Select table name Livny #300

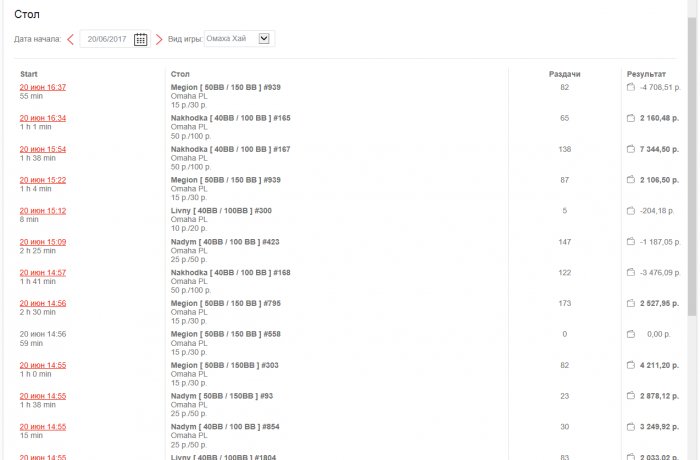click(221, 210)
